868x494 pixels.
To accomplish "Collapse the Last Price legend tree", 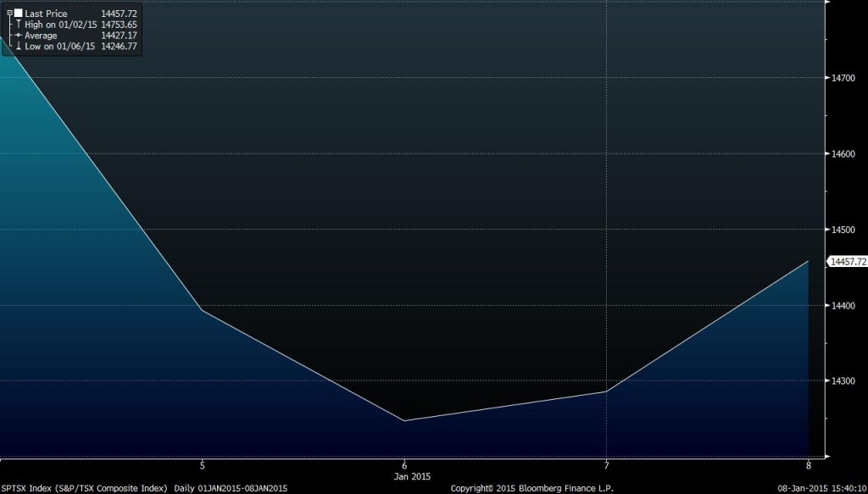I will tap(8, 14).
